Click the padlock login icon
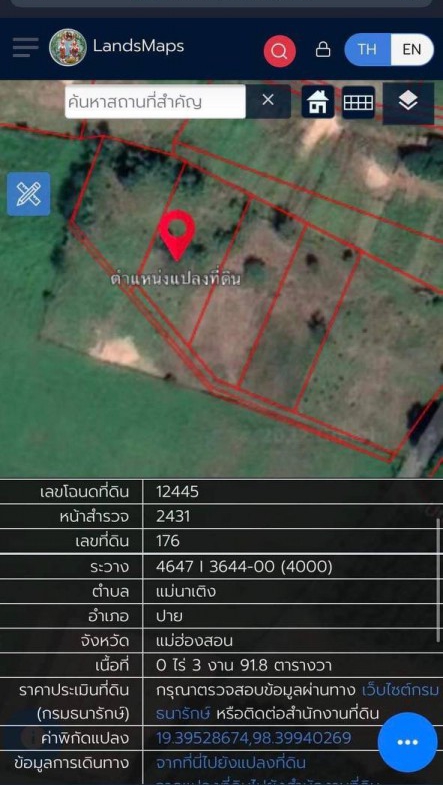Screen dimensions: 443x785 323,50
